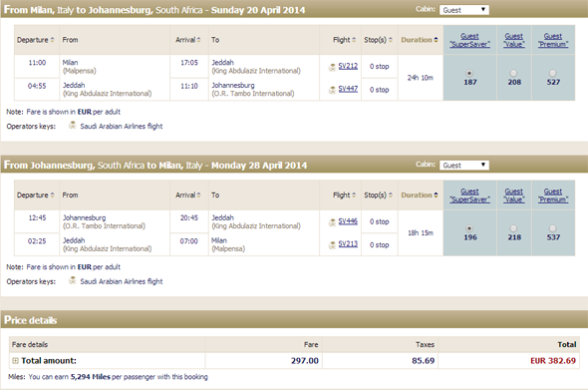
Task: Open flight SV212 details link
Action: [348, 66]
